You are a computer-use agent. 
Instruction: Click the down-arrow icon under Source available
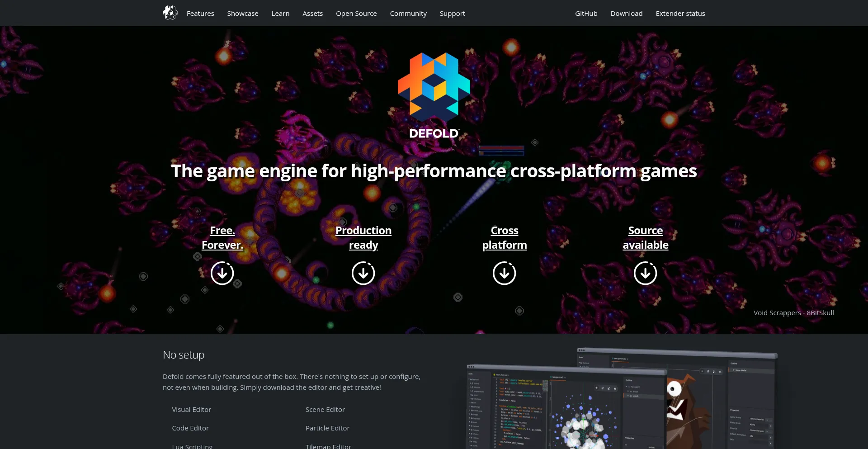[645, 273]
